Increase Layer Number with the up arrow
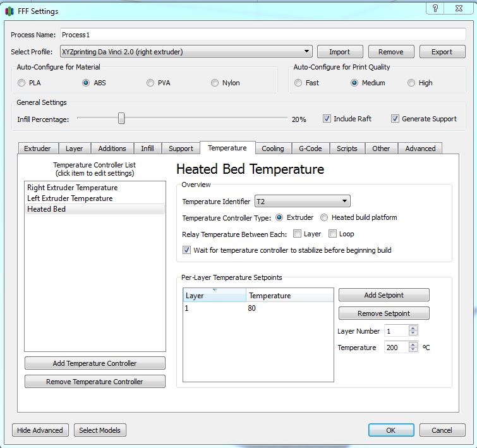477x448 pixels. coord(413,329)
